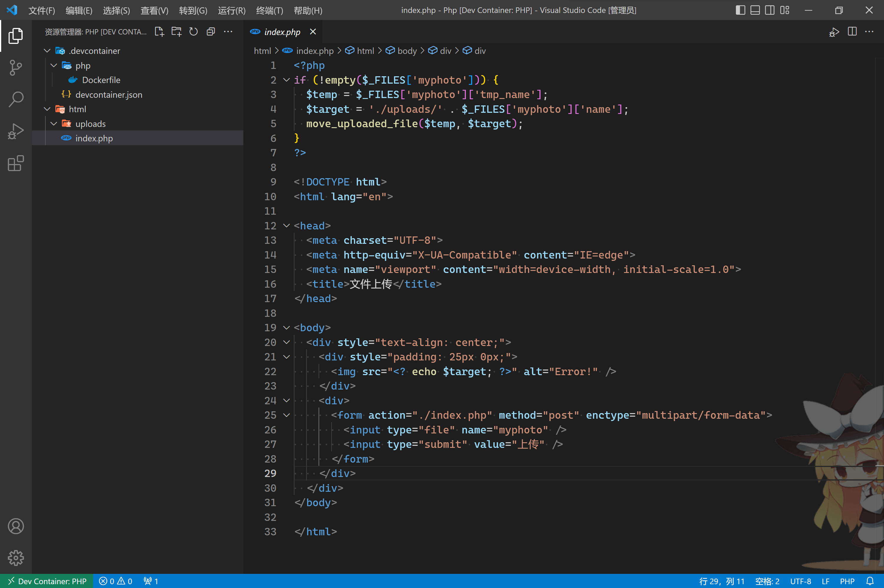The height and width of the screenshot is (588, 884).
Task: Click Dev Container: PHP remote indicator
Action: [47, 581]
